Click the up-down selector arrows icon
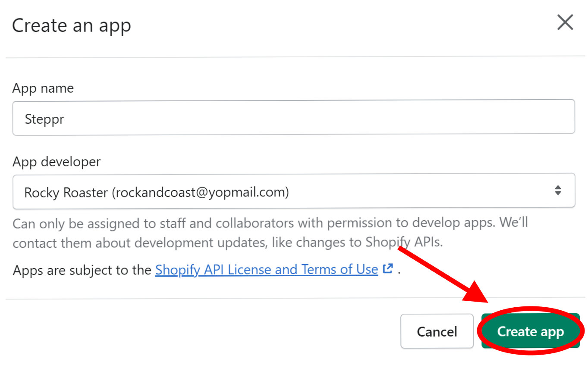 [558, 190]
